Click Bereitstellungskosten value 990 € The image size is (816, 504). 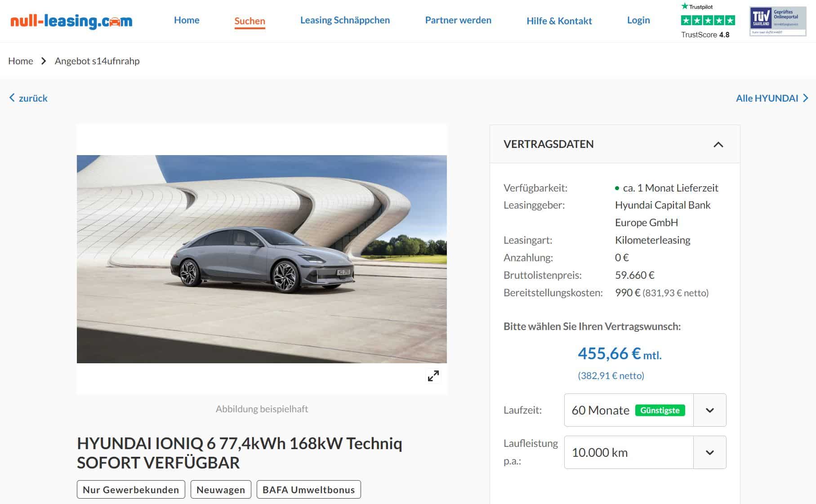(628, 293)
